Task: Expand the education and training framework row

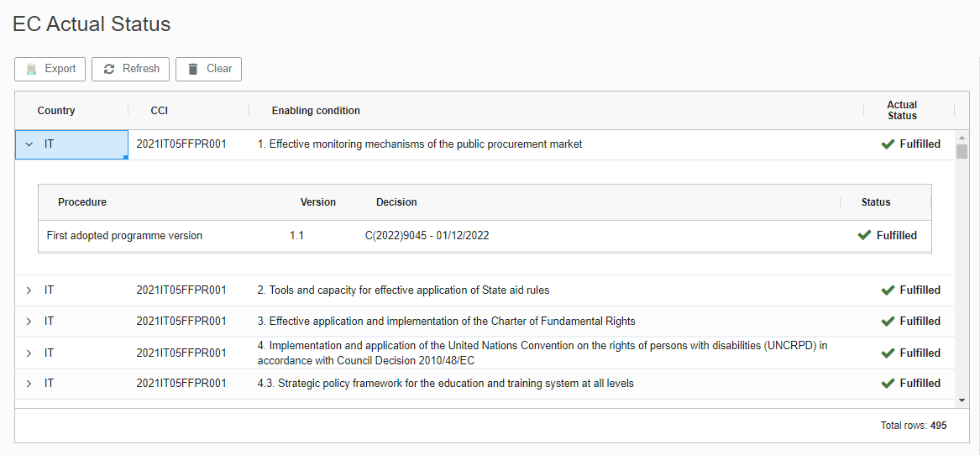Action: 29,384
